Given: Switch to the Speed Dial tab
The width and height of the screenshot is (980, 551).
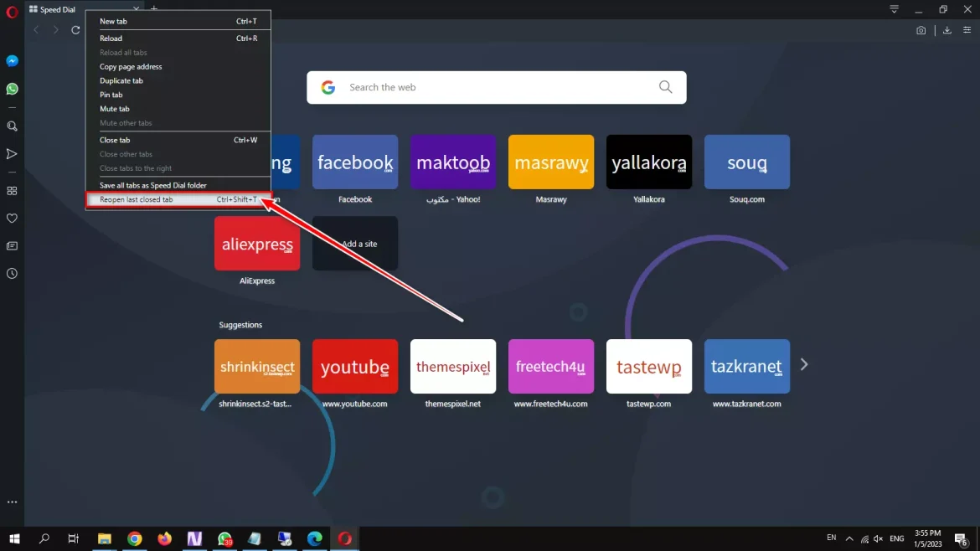Looking at the screenshot, I should click(56, 9).
